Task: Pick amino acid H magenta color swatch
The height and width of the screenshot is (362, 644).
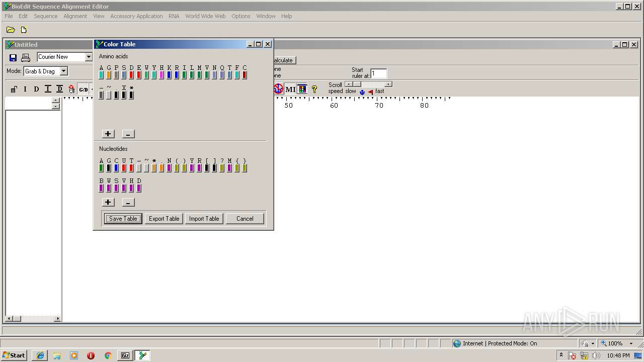Action: click(162, 75)
